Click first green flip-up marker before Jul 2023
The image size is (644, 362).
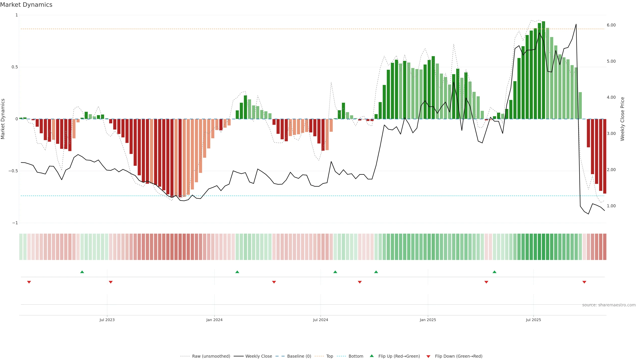(82, 272)
